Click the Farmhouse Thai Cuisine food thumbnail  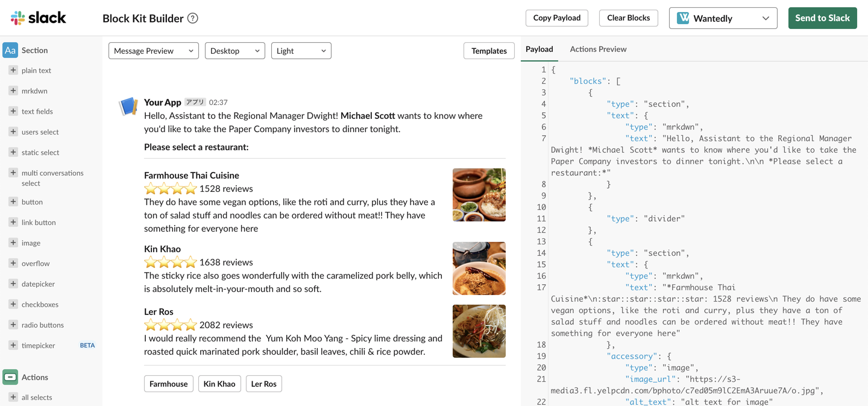[x=479, y=195]
